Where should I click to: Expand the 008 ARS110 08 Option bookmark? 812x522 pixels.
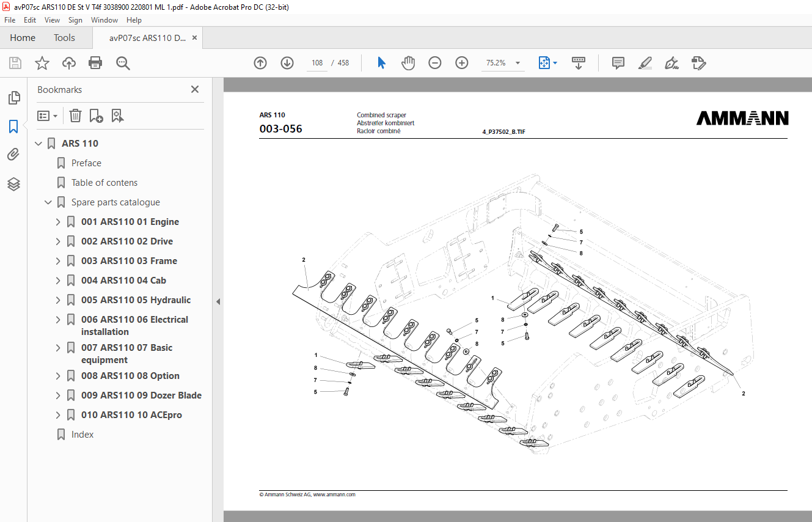(x=58, y=376)
